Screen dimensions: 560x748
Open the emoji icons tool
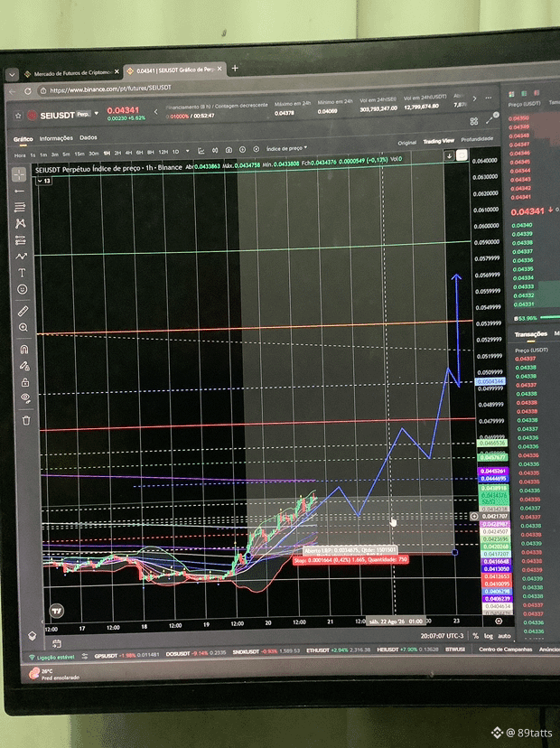22,289
